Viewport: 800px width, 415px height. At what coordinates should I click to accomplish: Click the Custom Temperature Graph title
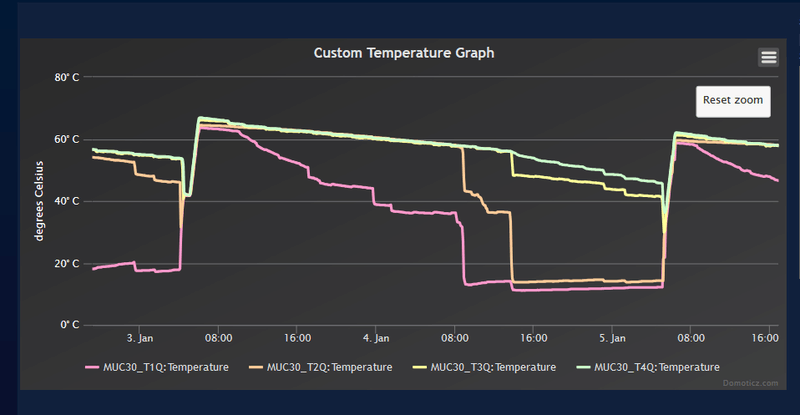404,53
